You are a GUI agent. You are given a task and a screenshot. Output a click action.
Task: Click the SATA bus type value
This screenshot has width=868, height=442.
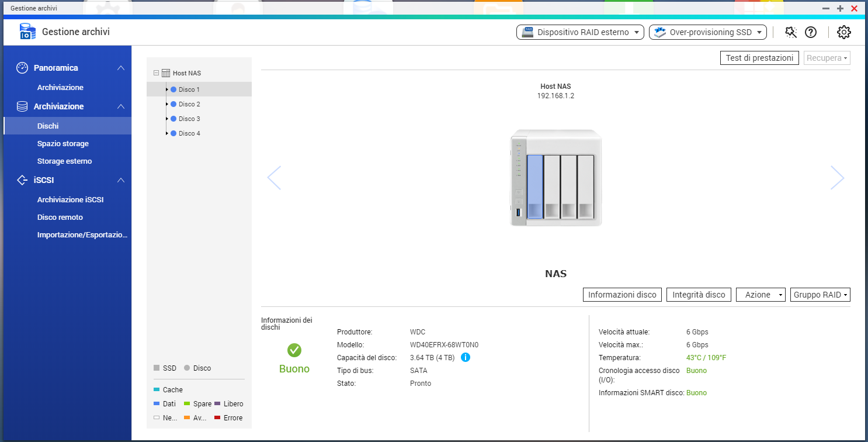tap(419, 371)
